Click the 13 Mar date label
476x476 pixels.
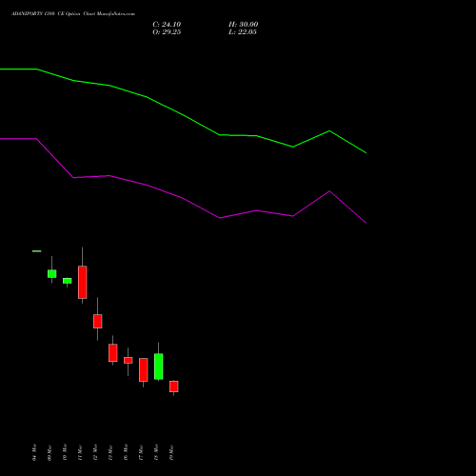(110, 452)
